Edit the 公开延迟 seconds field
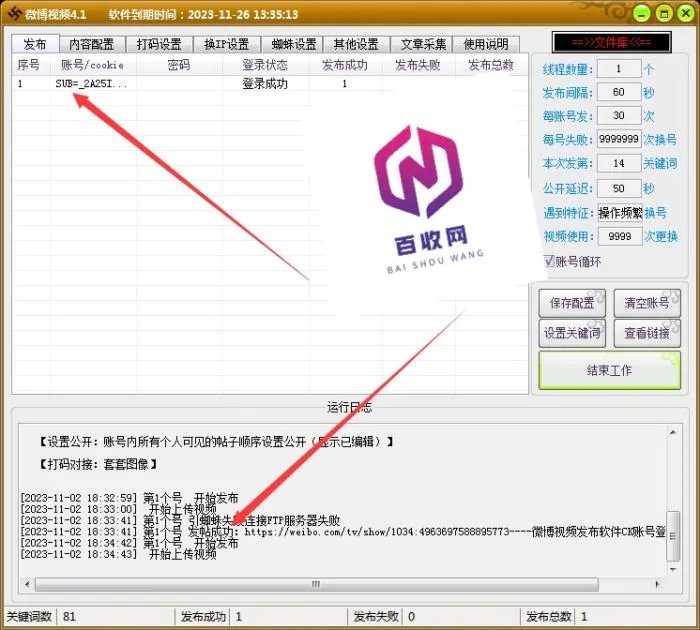This screenshot has width=700, height=630. tap(619, 188)
